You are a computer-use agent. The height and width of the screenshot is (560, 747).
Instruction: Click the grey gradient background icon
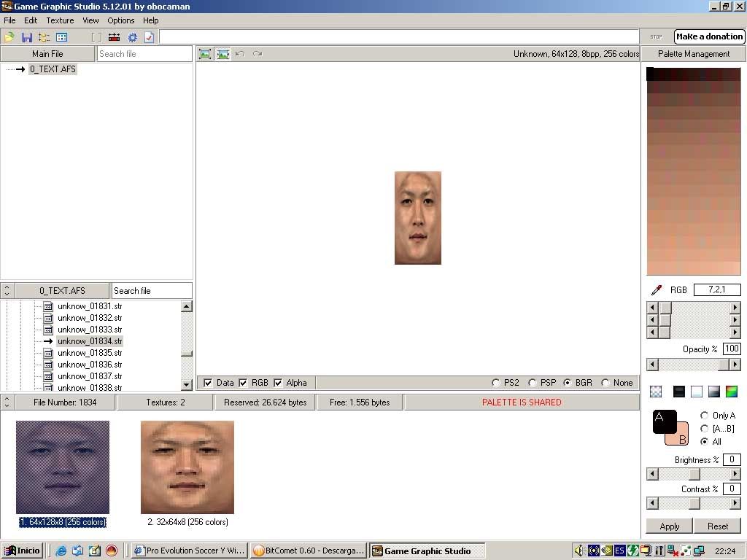(714, 392)
